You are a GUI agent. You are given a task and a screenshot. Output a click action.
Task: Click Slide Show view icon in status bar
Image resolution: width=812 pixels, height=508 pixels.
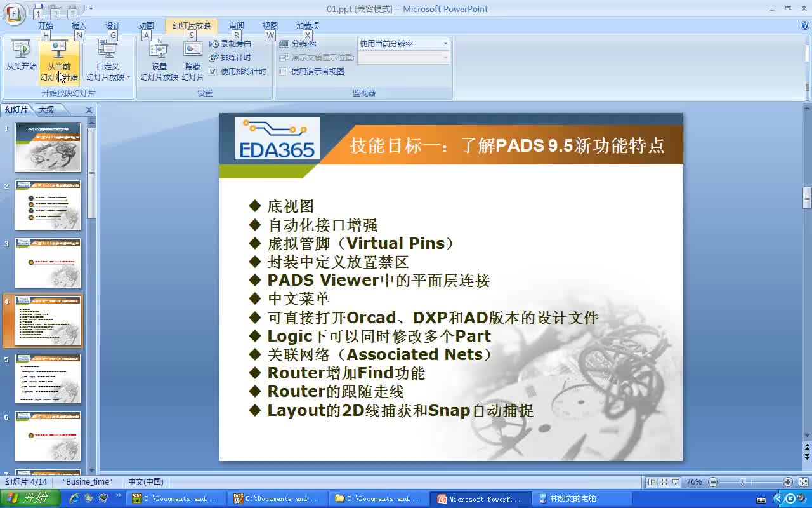676,482
